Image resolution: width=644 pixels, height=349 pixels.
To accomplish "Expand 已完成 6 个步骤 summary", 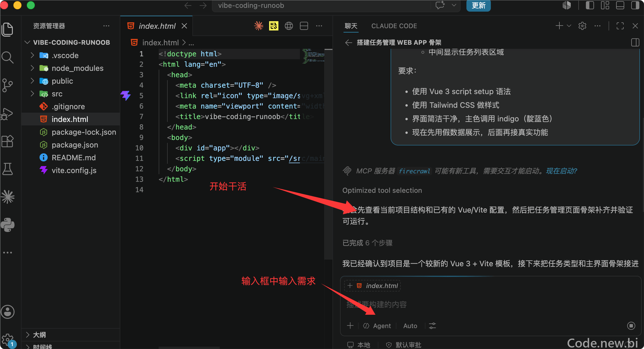I will pyautogui.click(x=367, y=243).
